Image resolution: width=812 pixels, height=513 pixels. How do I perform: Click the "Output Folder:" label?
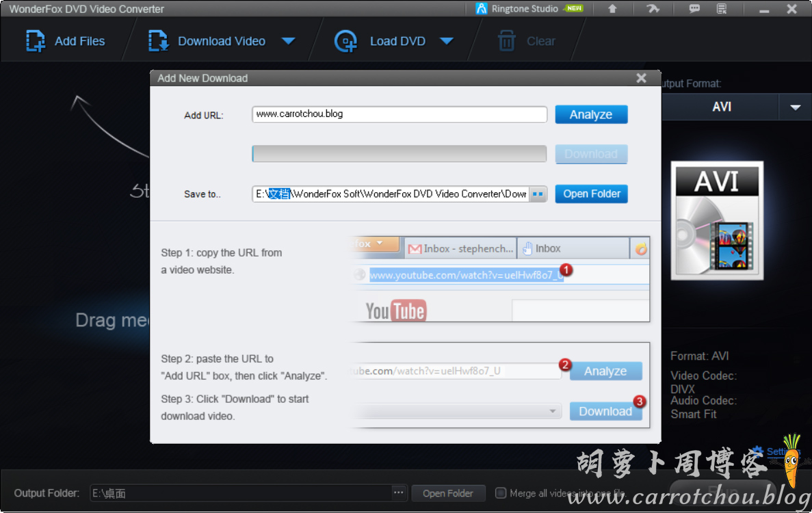(x=47, y=493)
